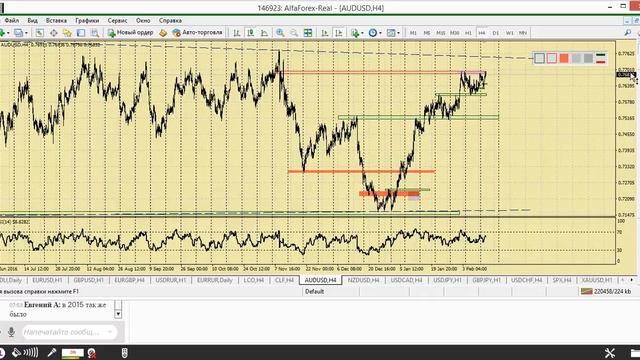Viewport: 640px width, 360px height.
Task: Click the audio broadcast icon in bottom bar
Action: point(24,353)
